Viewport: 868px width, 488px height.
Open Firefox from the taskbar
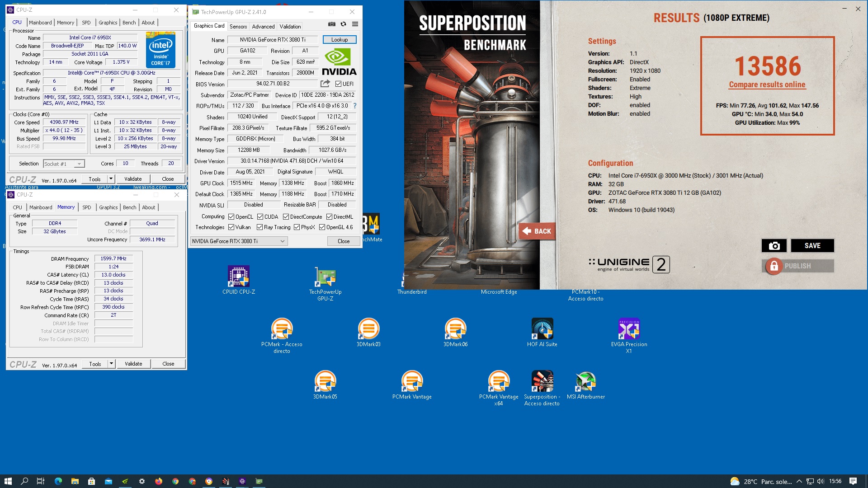click(159, 481)
